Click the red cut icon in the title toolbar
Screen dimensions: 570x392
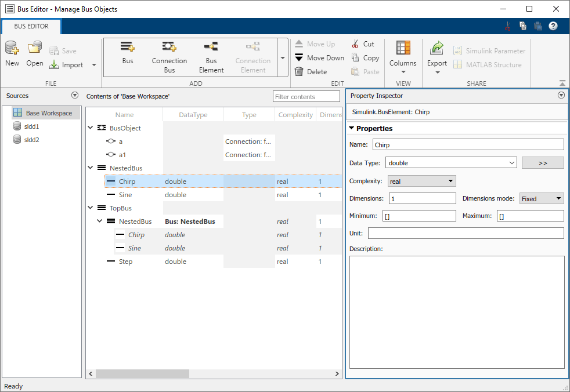tap(508, 26)
